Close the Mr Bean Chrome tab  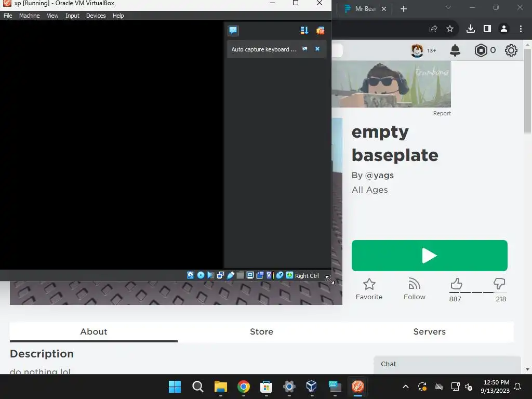click(x=384, y=9)
